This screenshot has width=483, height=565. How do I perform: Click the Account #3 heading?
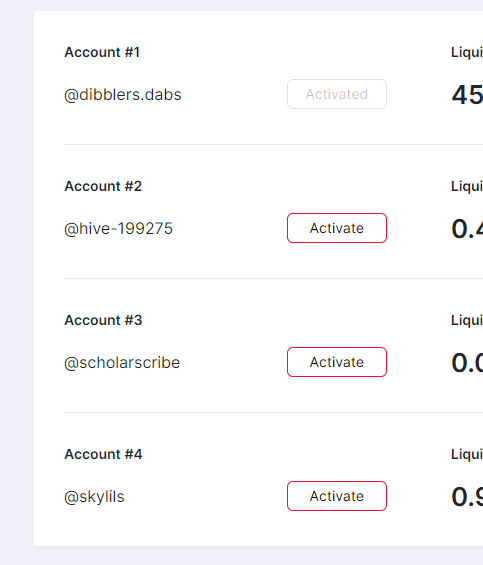click(x=103, y=320)
